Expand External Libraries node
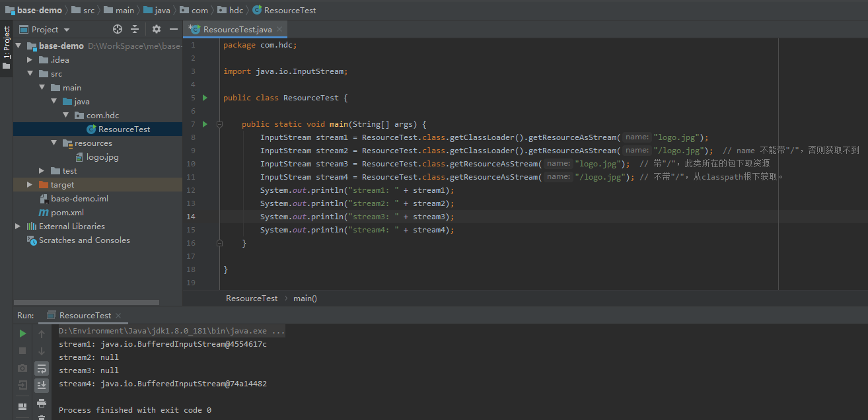This screenshot has height=420, width=868. 18,227
